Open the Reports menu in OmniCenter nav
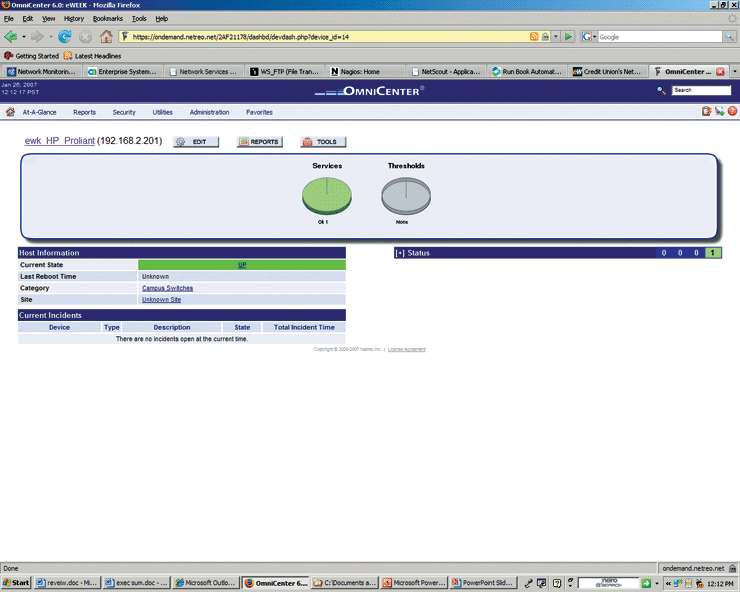The height and width of the screenshot is (592, 740). click(x=84, y=112)
